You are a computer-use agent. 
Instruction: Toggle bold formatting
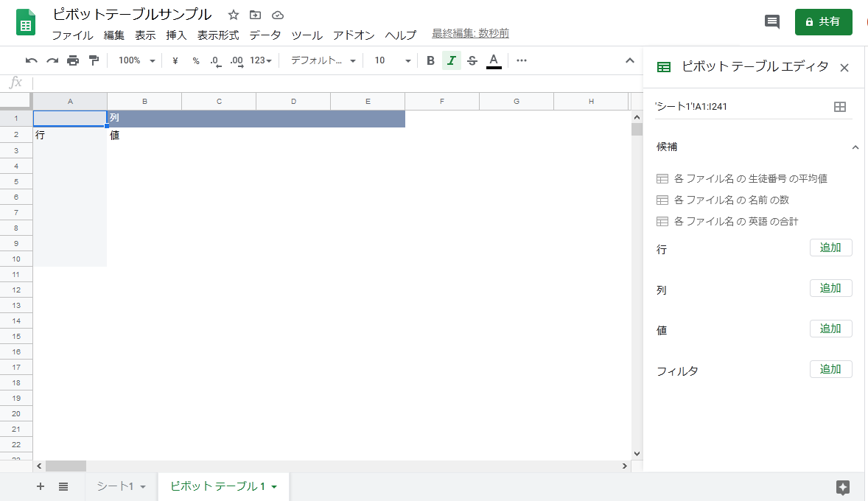(431, 60)
